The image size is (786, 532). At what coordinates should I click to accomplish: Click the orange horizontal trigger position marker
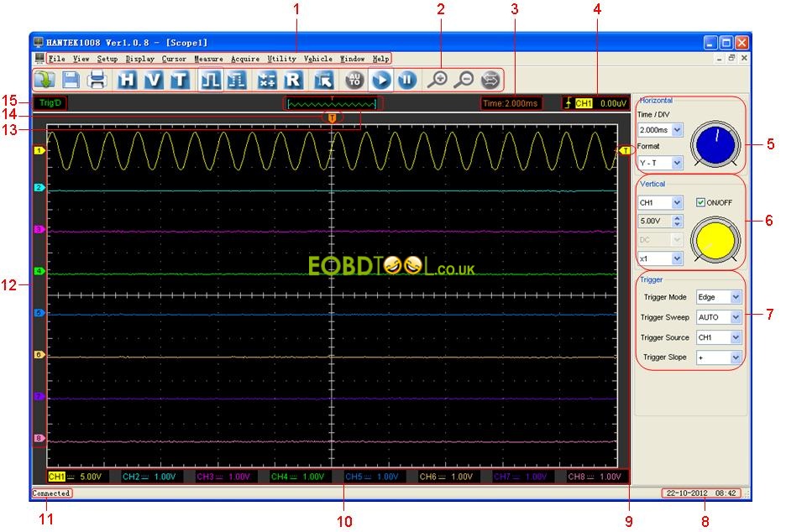[332, 117]
